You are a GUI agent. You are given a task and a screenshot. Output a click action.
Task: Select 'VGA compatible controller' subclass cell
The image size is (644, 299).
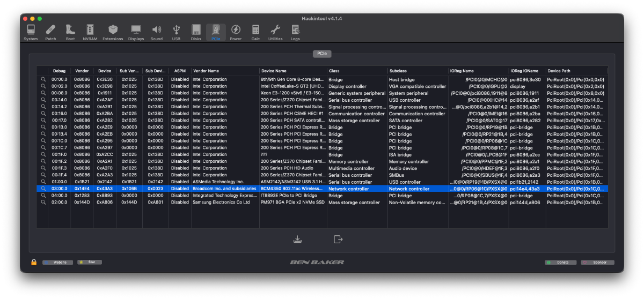point(418,86)
